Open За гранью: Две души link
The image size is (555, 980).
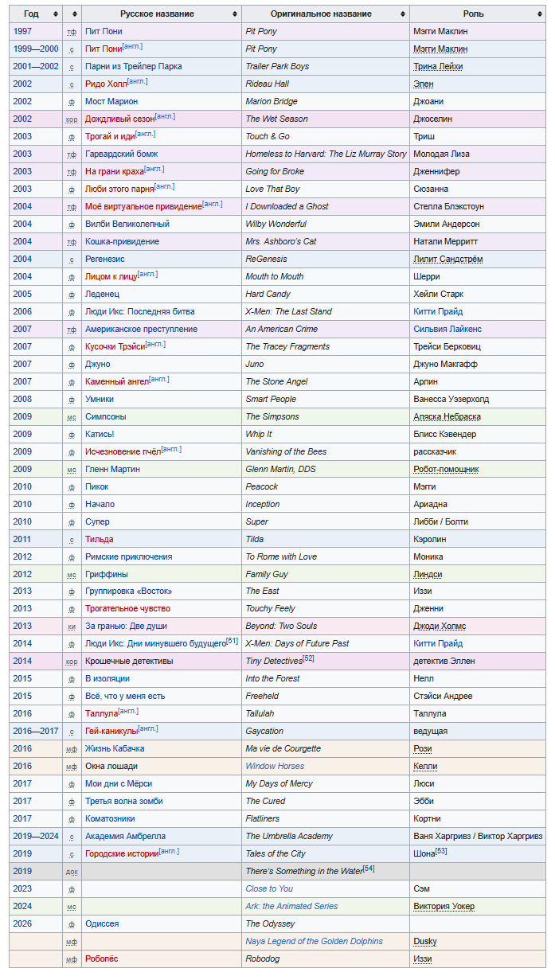[x=126, y=627]
